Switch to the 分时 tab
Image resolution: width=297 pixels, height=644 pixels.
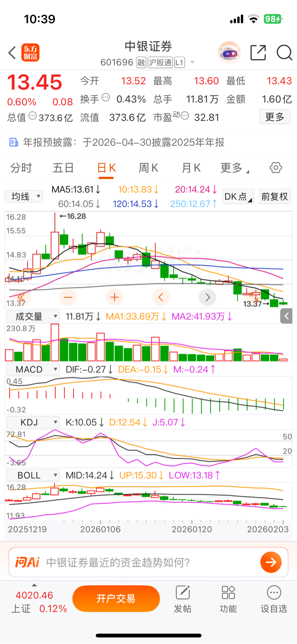click(21, 168)
